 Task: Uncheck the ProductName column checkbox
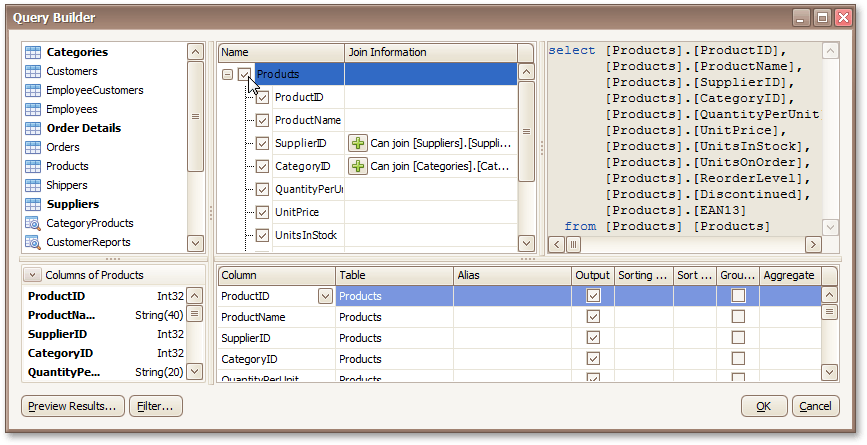tap(263, 120)
